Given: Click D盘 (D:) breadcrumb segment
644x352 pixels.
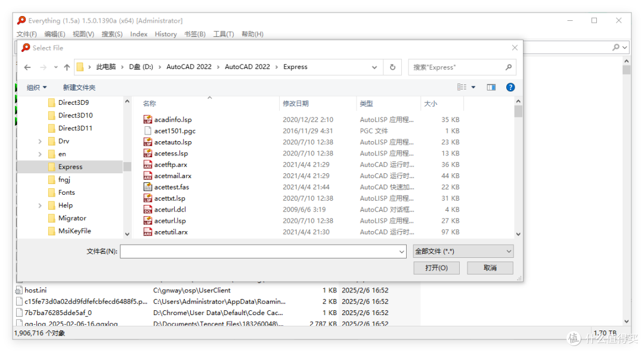Looking at the screenshot, I should pos(141,67).
